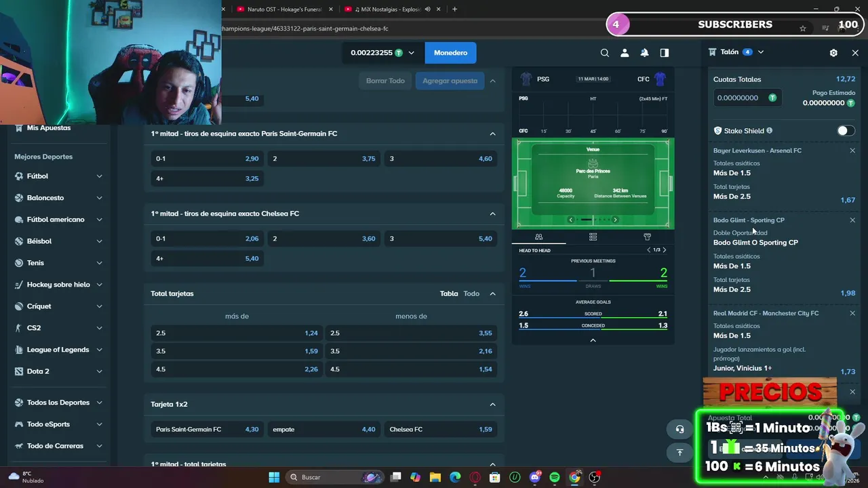
Task: Open File Explorer from the taskbar
Action: tap(435, 477)
